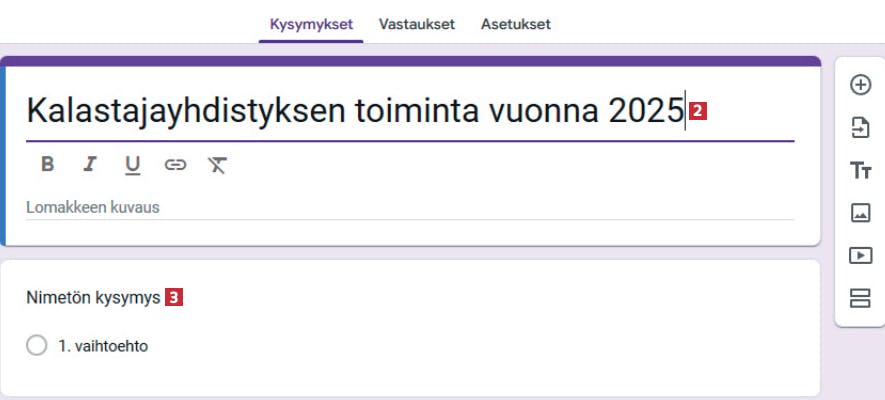Add a video from the sidebar
Viewport: 885px width, 400px height.
860,255
